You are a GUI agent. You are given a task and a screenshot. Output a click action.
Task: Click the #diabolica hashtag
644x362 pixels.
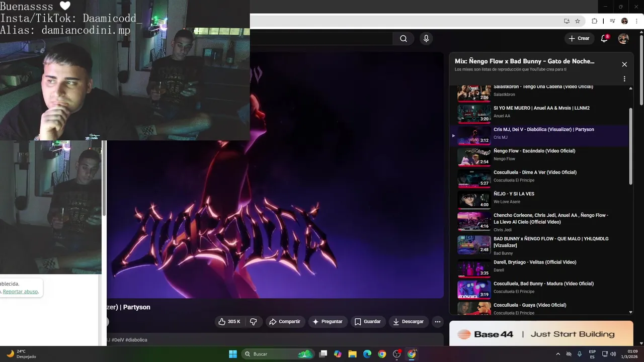[x=136, y=340]
